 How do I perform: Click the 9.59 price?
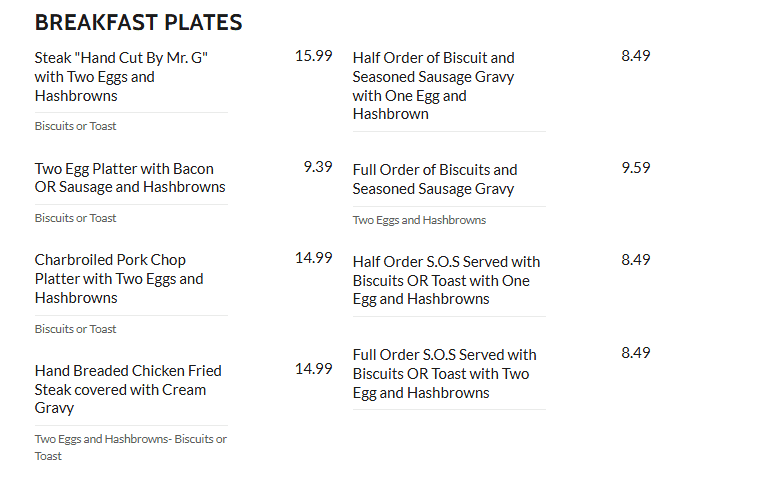(636, 168)
